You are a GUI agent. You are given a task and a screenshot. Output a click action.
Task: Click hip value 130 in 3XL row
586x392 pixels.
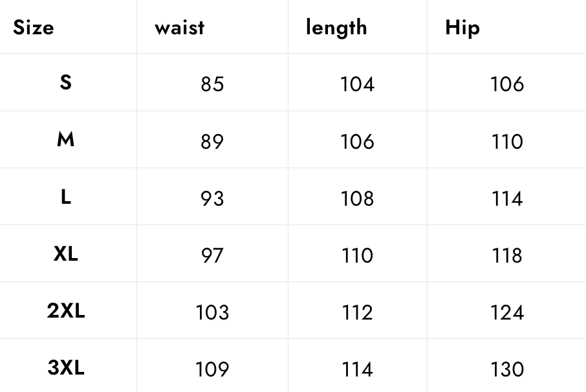click(x=507, y=369)
